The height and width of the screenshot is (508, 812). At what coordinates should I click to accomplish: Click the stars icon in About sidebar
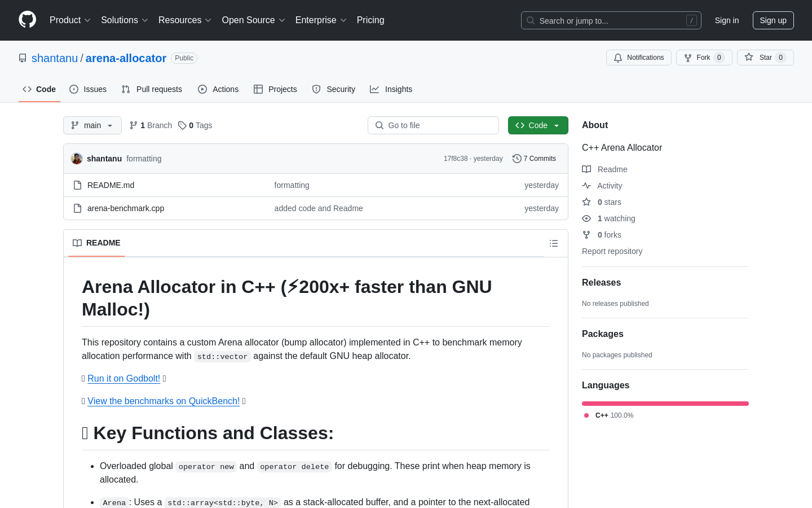coord(586,202)
